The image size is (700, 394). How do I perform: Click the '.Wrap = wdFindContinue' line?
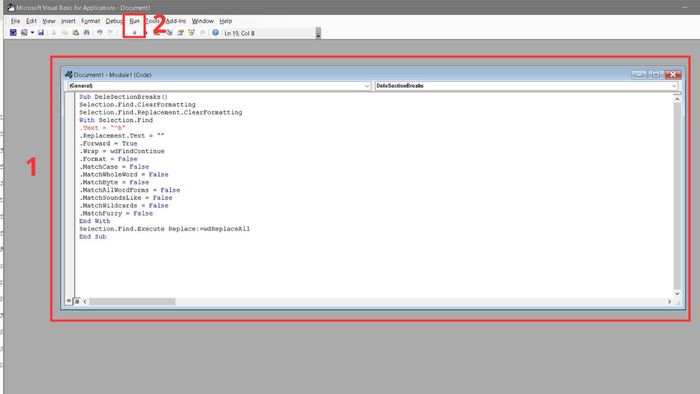[x=122, y=151]
